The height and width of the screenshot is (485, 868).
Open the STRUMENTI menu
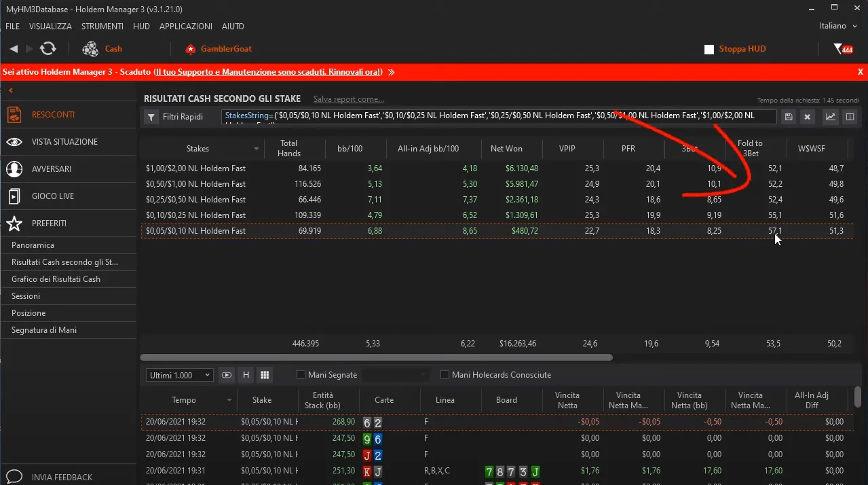[x=102, y=26]
